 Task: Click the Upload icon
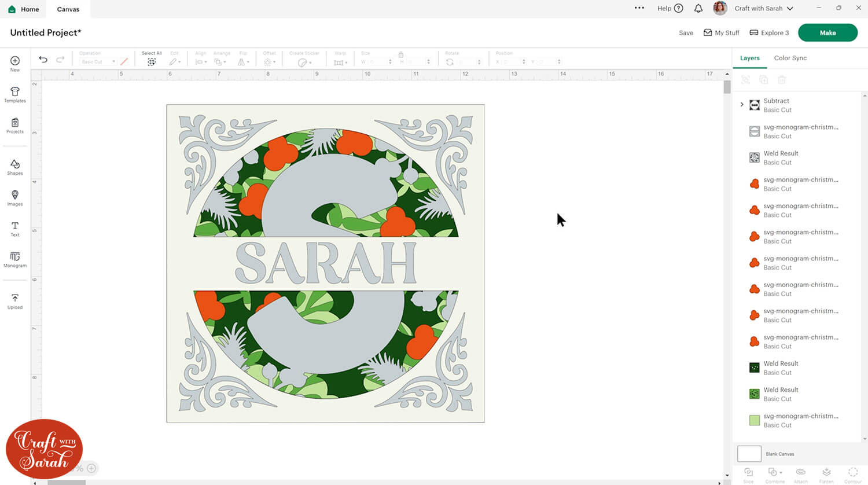(x=15, y=301)
